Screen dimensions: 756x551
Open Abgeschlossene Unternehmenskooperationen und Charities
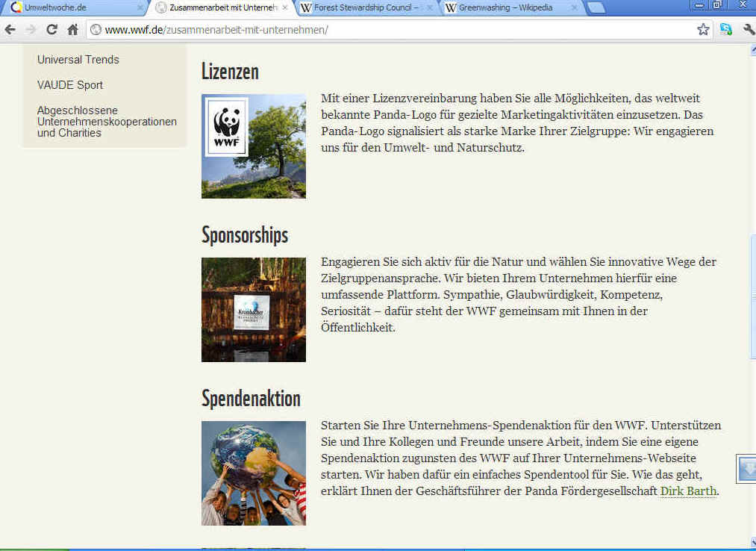[x=107, y=122]
